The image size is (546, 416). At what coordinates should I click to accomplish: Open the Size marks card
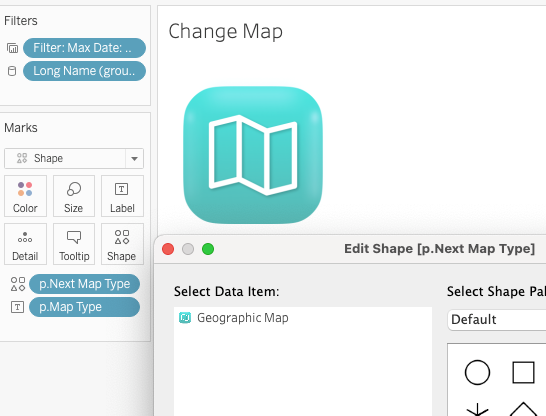click(x=73, y=196)
